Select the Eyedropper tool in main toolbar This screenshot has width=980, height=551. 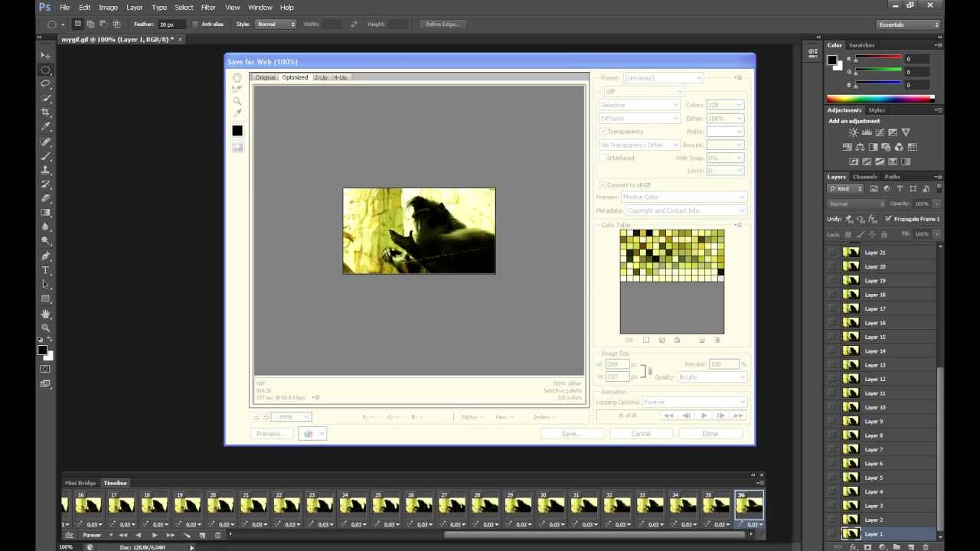pyautogui.click(x=46, y=127)
